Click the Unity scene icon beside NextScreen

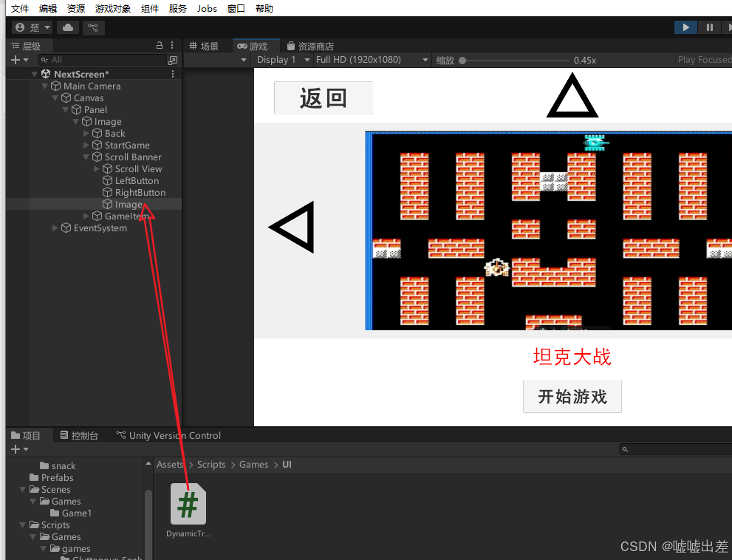tap(46, 74)
